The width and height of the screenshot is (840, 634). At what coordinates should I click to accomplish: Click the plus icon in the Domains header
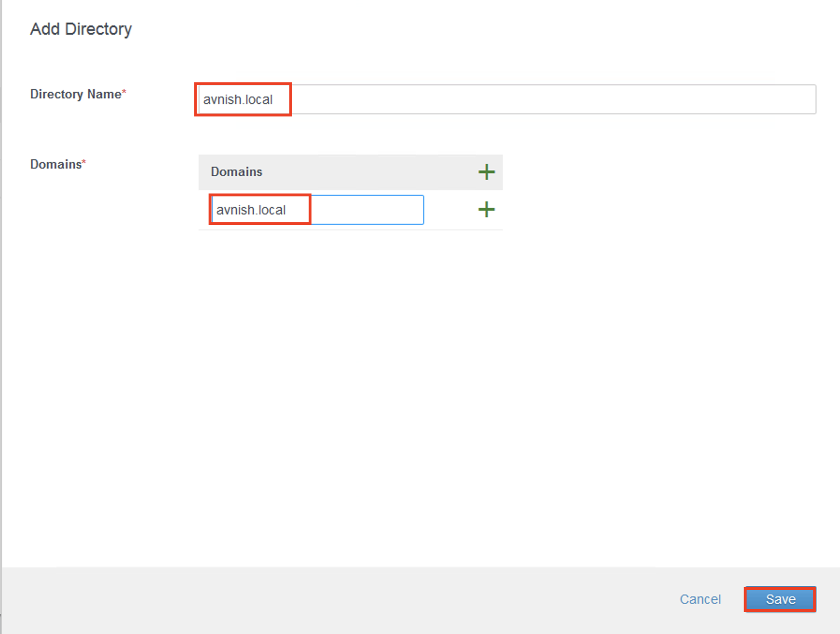click(486, 172)
